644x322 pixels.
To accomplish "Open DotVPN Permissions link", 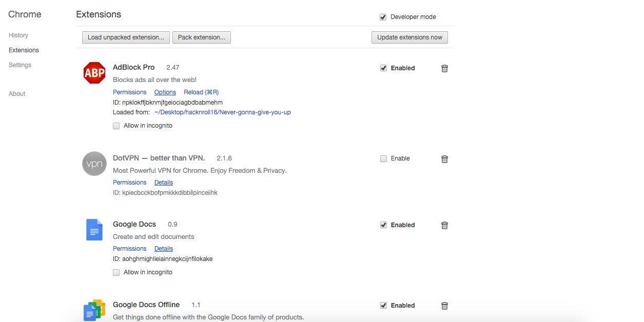I will pyautogui.click(x=130, y=183).
